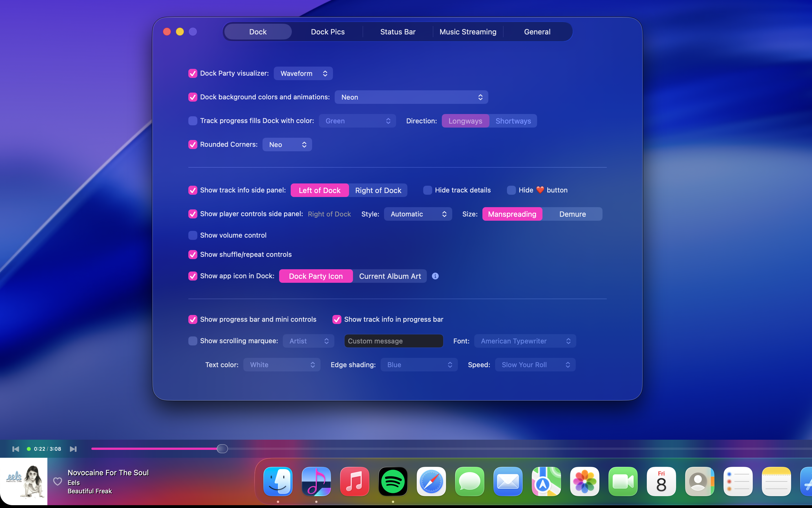Toggle the Rounded Corners checkbox
Screen dimensions: 812x508
pyautogui.click(x=193, y=144)
